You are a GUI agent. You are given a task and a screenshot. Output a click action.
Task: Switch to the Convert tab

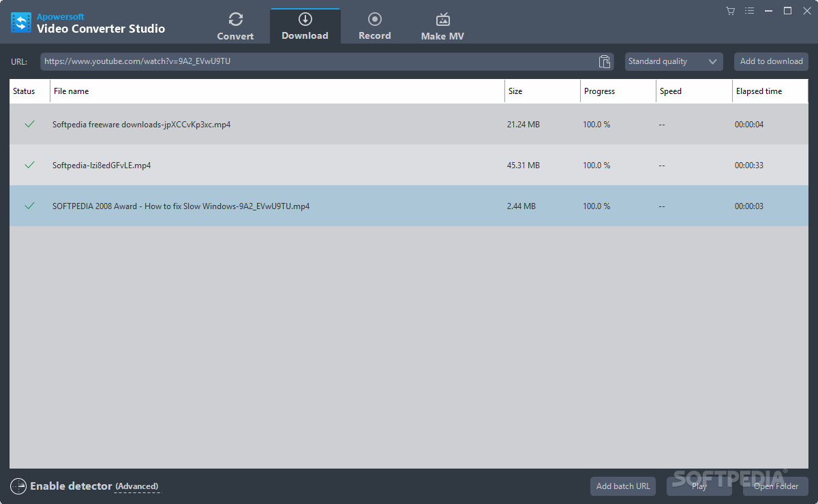coord(235,27)
